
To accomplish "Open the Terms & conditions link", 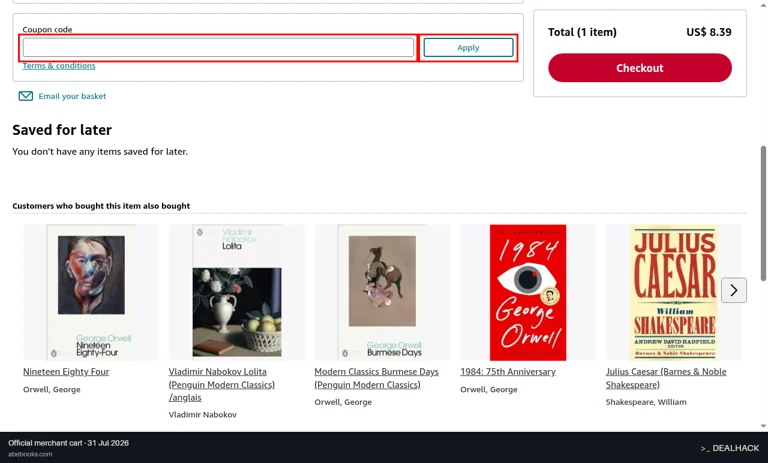I will 59,66.
